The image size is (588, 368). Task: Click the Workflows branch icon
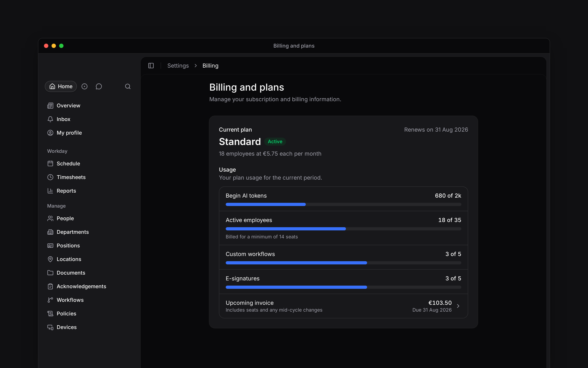(x=50, y=300)
